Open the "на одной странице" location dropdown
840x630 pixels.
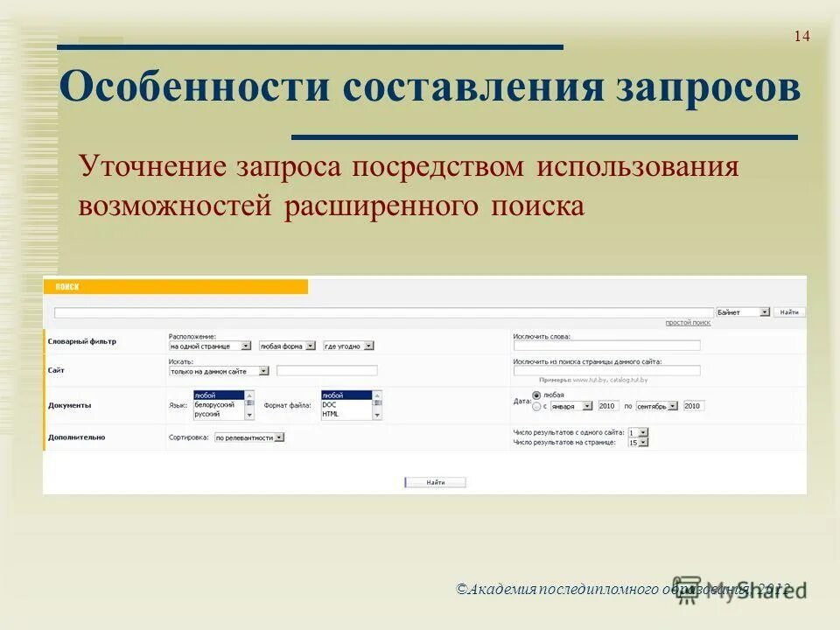coord(248,346)
